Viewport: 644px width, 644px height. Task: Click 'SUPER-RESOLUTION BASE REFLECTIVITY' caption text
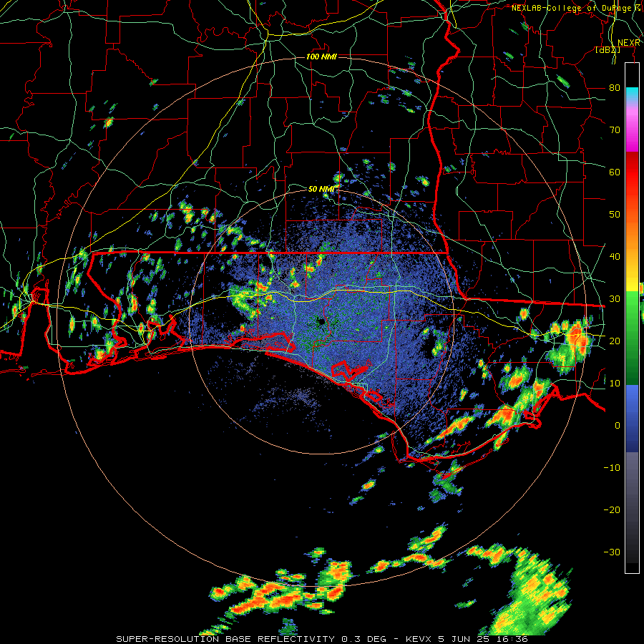click(225, 639)
